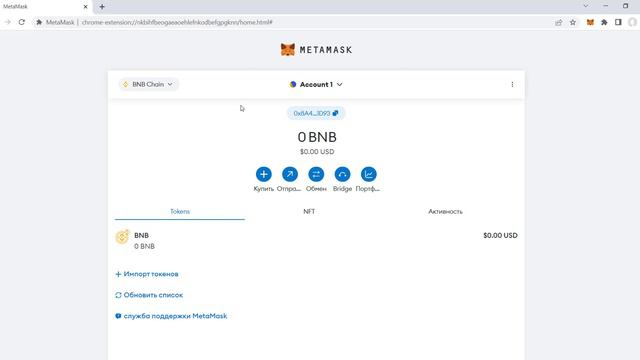The image size is (640, 360).
Task: Copy the 0x8A4 account address
Action: click(x=316, y=113)
